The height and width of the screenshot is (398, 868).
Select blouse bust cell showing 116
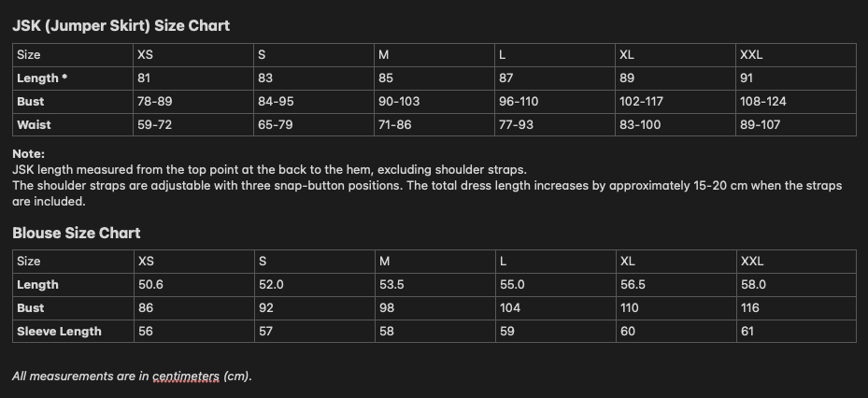point(748,307)
